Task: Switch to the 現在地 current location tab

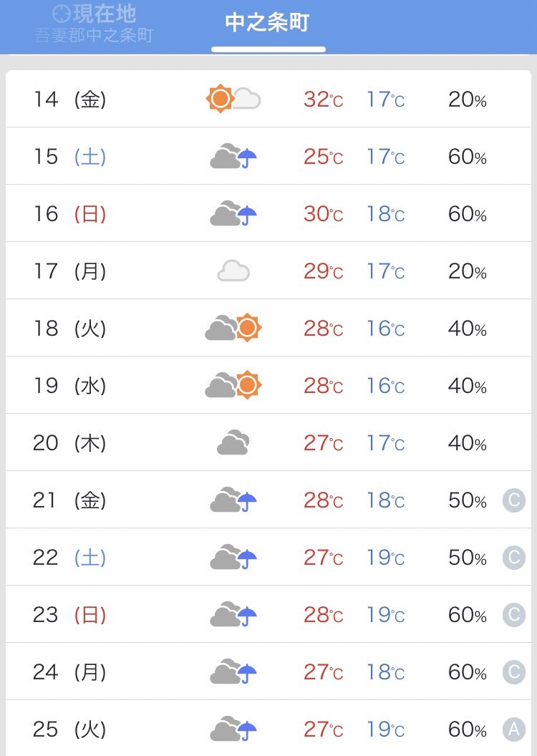Action: coord(94,24)
